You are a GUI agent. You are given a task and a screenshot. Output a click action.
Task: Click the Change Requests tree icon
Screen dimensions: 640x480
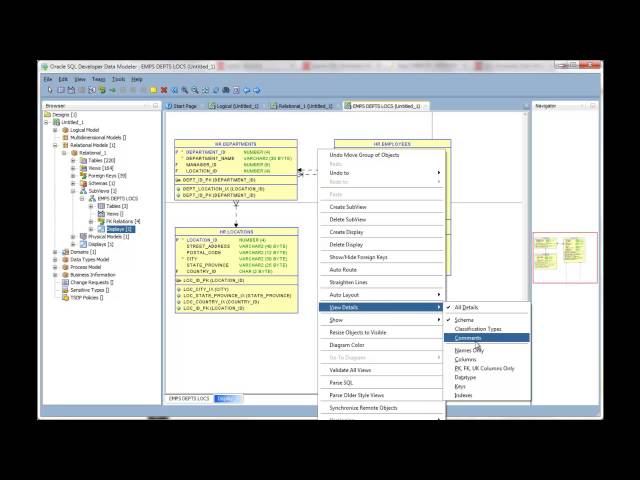pos(65,282)
